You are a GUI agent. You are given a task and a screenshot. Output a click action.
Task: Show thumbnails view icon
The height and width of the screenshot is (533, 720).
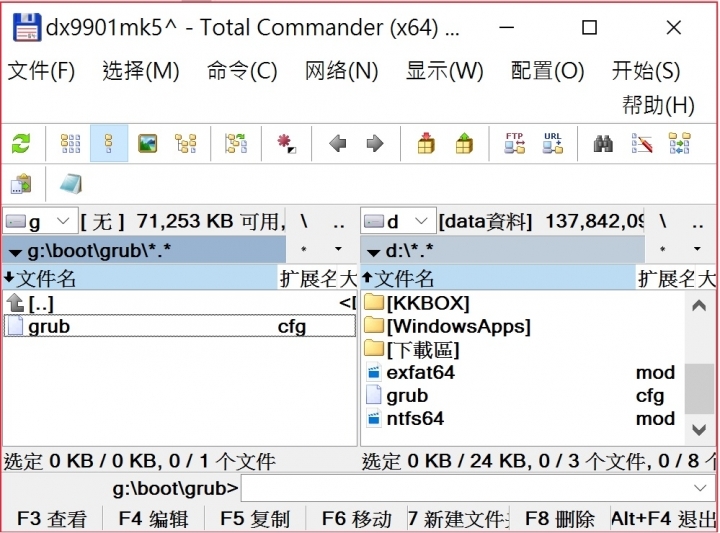[x=147, y=144]
